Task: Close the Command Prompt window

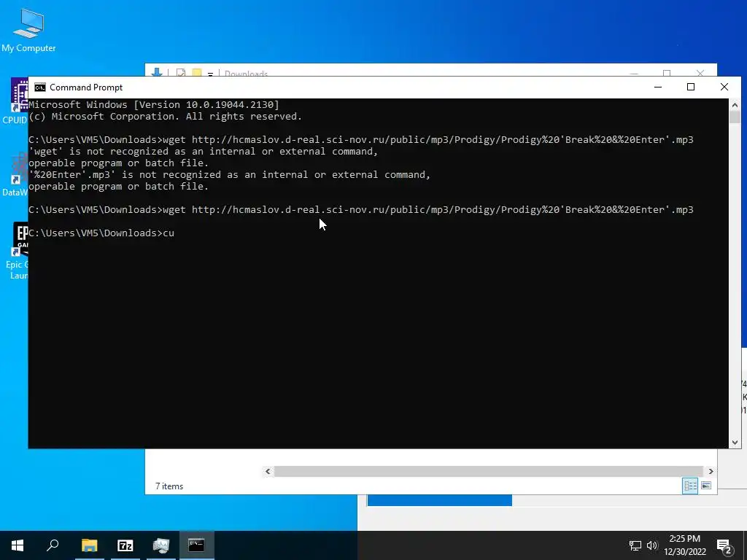Action: (724, 87)
